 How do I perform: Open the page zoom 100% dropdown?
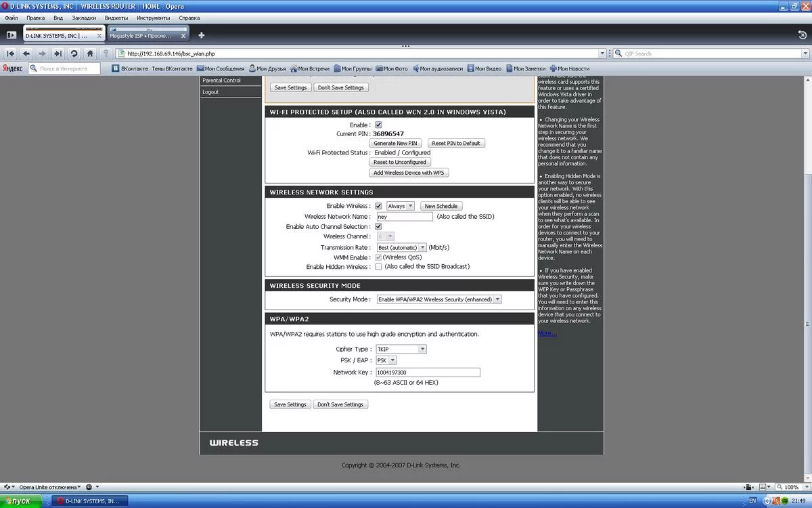point(805,486)
